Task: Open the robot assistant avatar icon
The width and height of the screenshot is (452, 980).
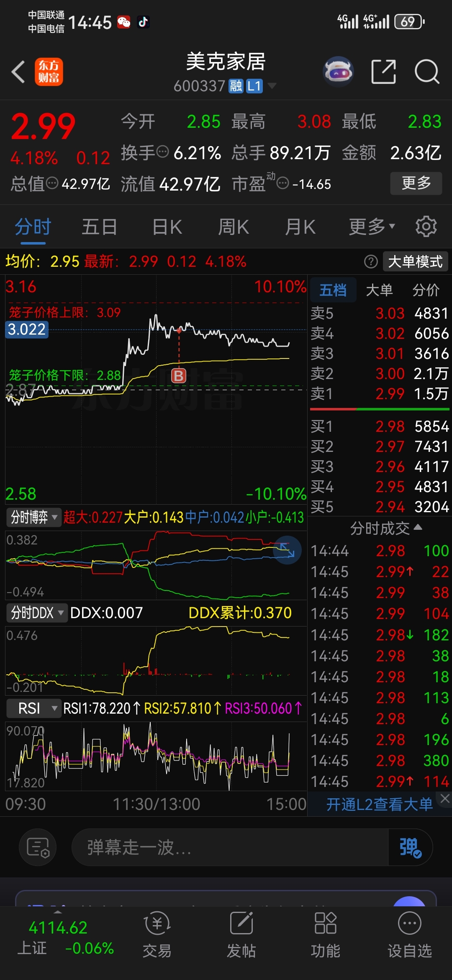Action: [x=339, y=72]
